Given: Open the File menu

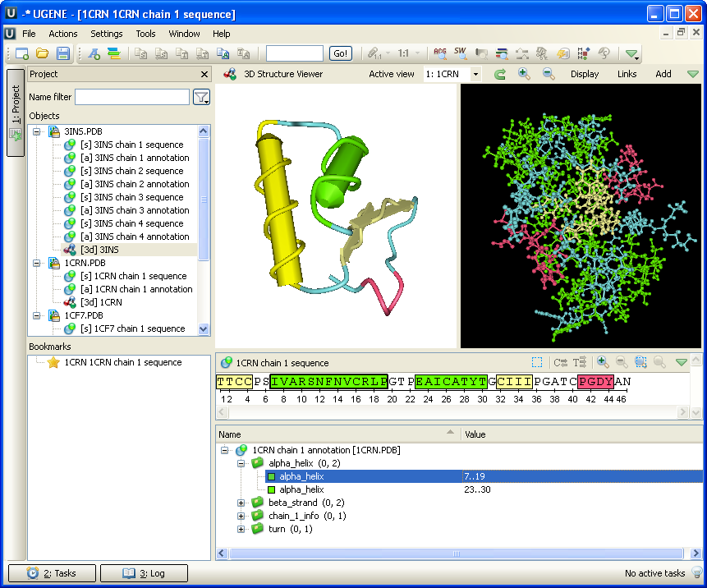Looking at the screenshot, I should click(x=29, y=34).
